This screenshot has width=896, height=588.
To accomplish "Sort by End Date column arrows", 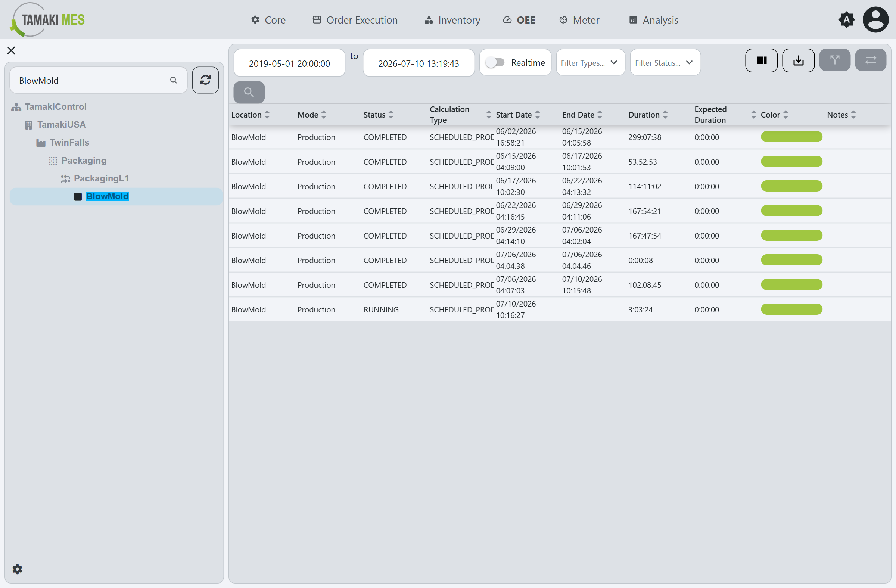I will click(x=600, y=115).
